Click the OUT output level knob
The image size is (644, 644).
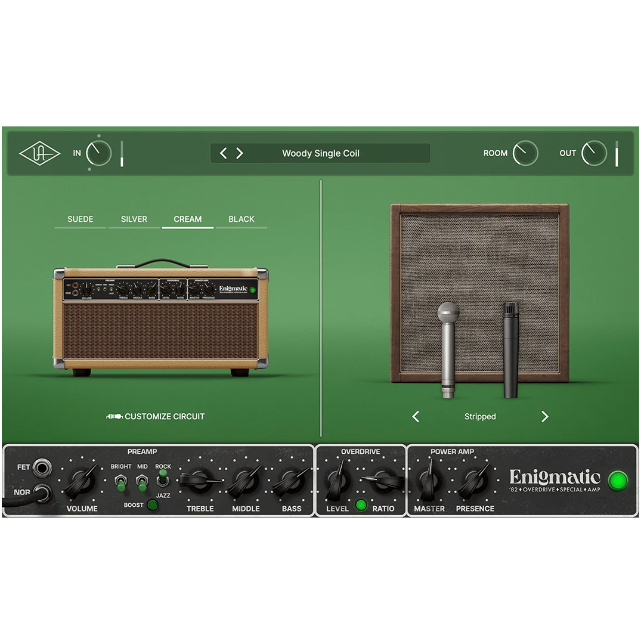[595, 153]
